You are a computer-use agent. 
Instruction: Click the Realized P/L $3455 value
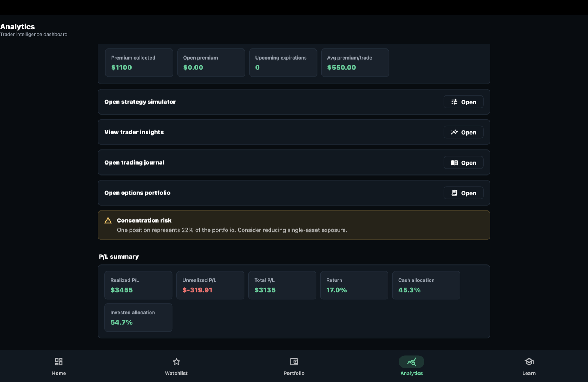coord(122,290)
